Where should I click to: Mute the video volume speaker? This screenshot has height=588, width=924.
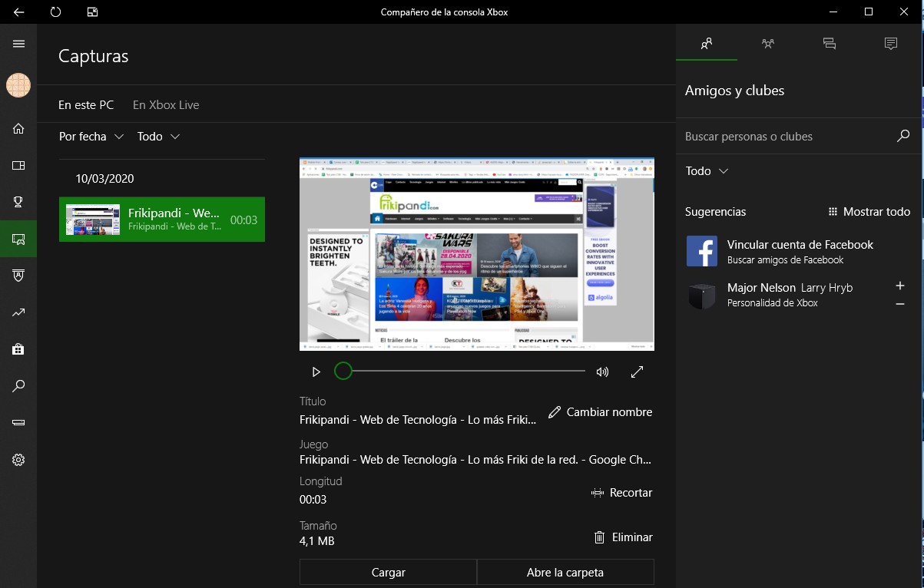tap(602, 372)
